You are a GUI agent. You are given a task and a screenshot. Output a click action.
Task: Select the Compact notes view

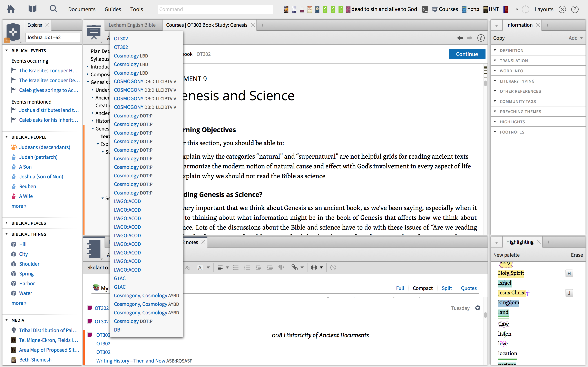click(423, 288)
